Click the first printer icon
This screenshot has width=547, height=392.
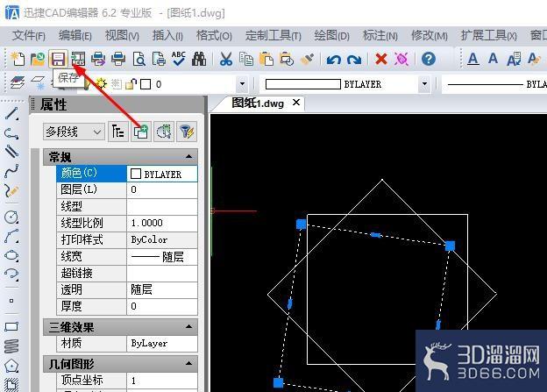point(98,59)
